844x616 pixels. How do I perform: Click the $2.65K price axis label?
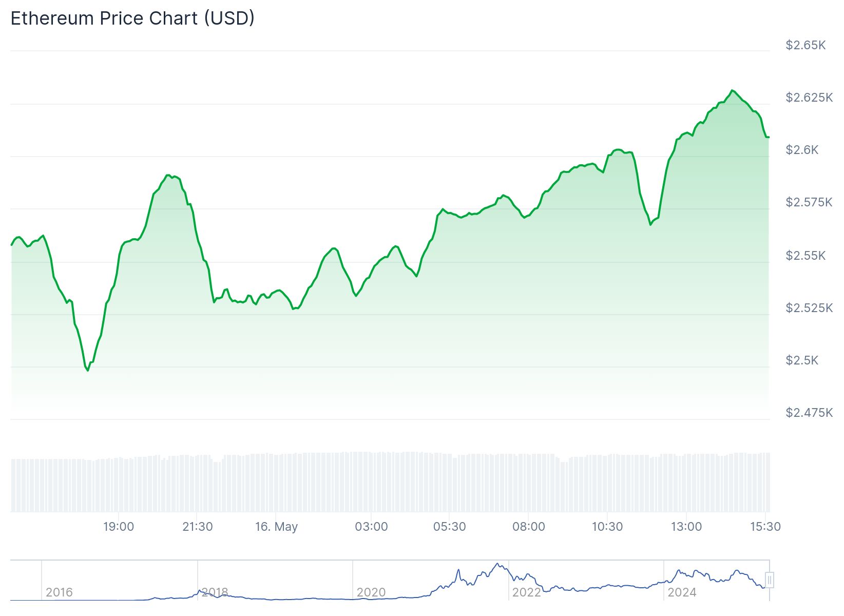(805, 45)
